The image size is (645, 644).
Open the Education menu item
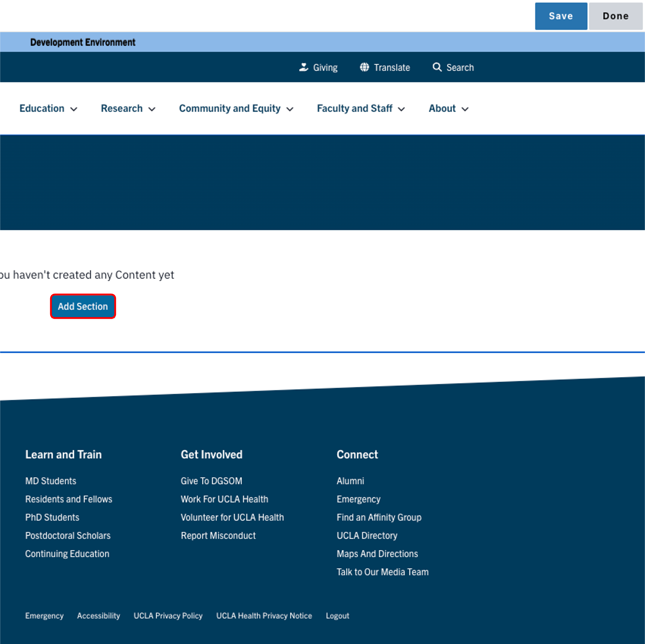42,109
